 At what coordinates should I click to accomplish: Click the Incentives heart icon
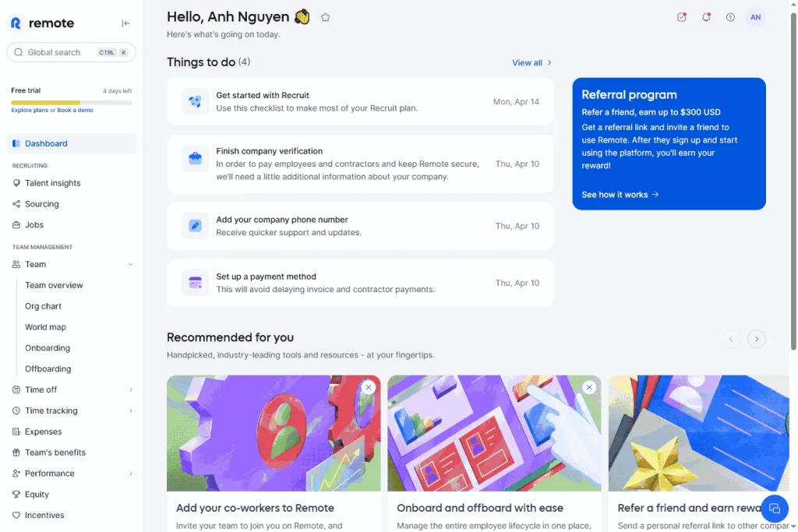pyautogui.click(x=16, y=515)
